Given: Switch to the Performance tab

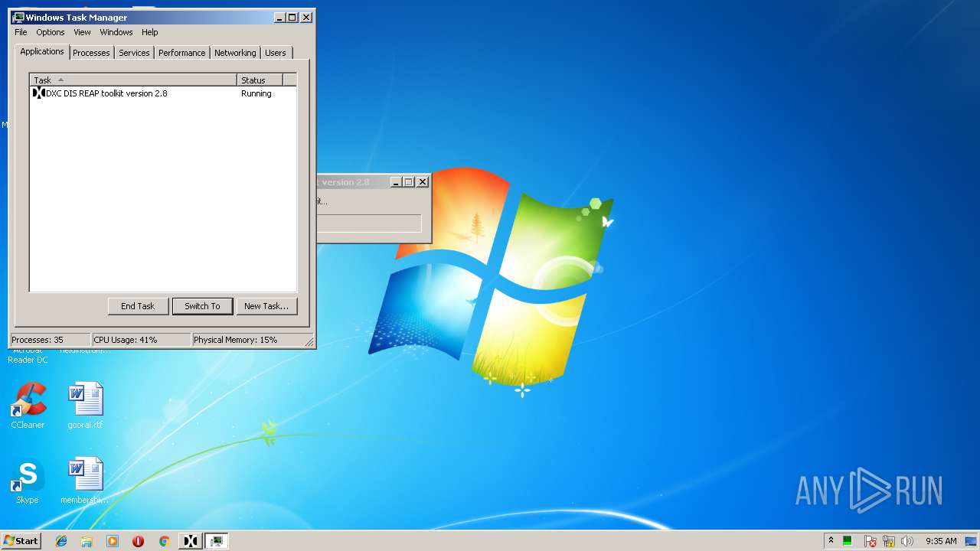Looking at the screenshot, I should coord(182,53).
